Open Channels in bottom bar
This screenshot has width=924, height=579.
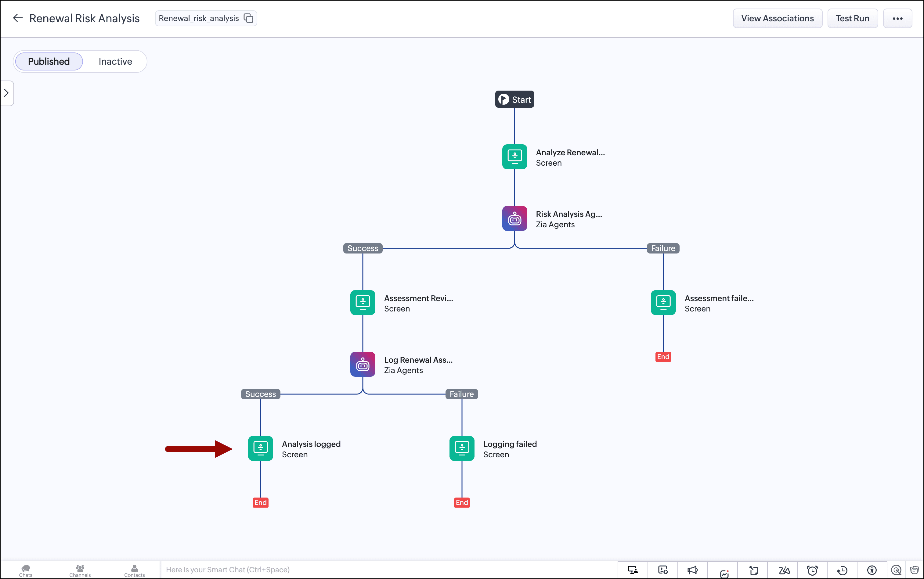(80, 570)
